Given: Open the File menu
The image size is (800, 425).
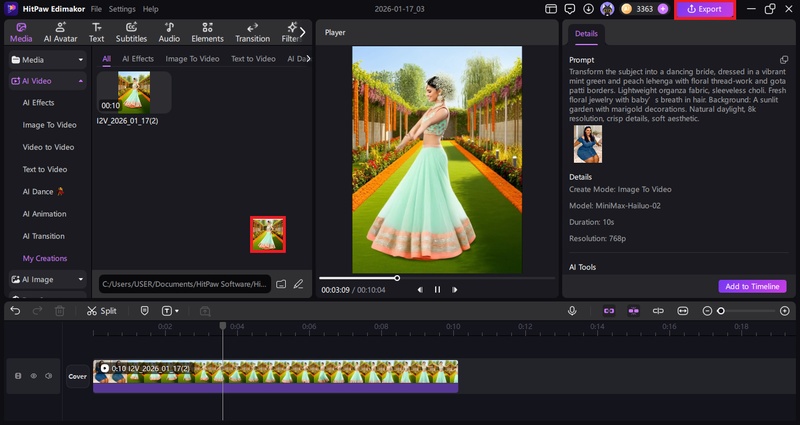Looking at the screenshot, I should click(x=96, y=9).
